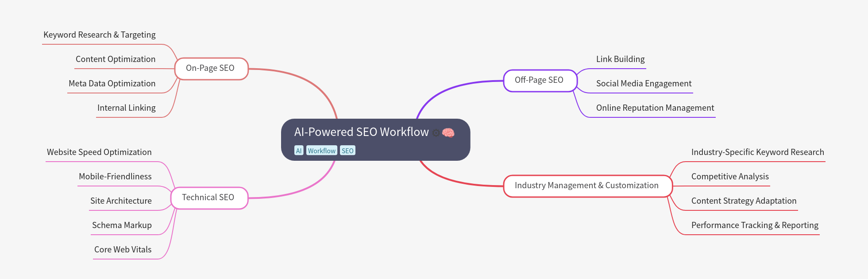Image resolution: width=868 pixels, height=279 pixels.
Task: Click the gear icon beside the workflow title
Action: (x=436, y=133)
